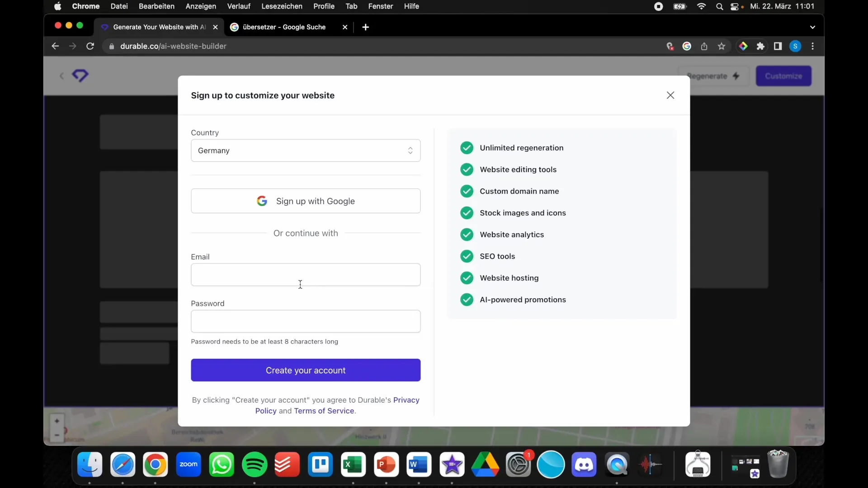Click the share page icon in address bar
Image resolution: width=868 pixels, height=488 pixels.
coord(704,46)
